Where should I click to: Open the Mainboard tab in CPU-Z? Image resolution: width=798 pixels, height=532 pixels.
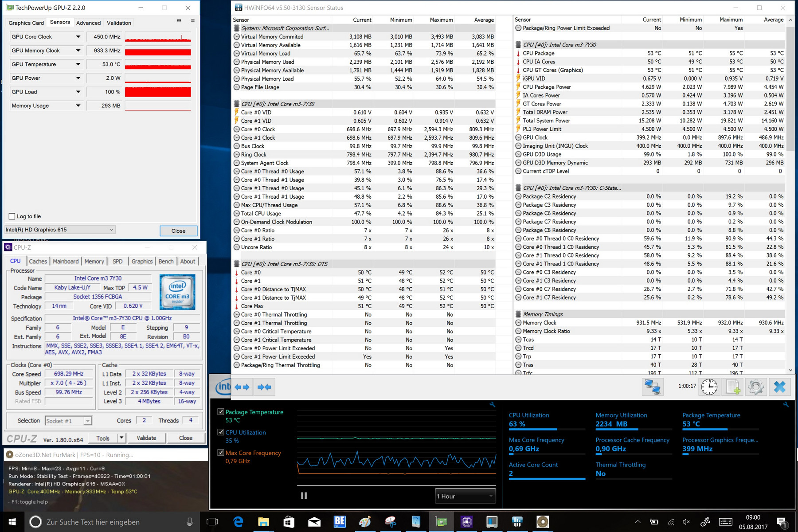[x=66, y=262]
